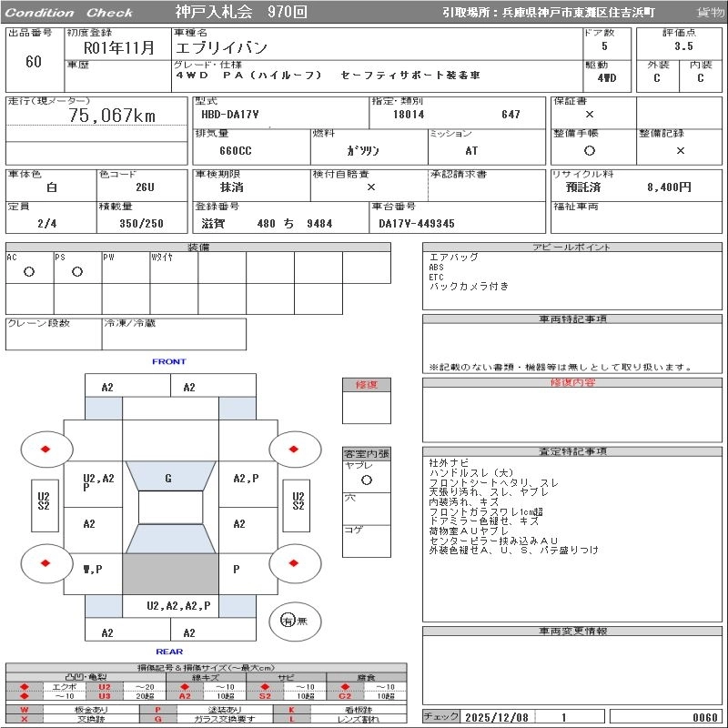This screenshot has height=728, width=728.
Task: Toggle the AC equipment circle mark
Action: coord(29,271)
